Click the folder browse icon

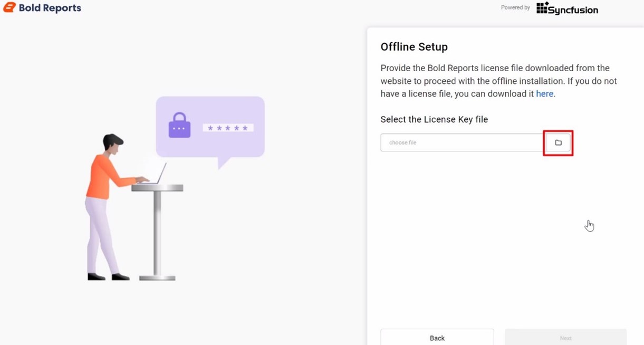(x=558, y=142)
